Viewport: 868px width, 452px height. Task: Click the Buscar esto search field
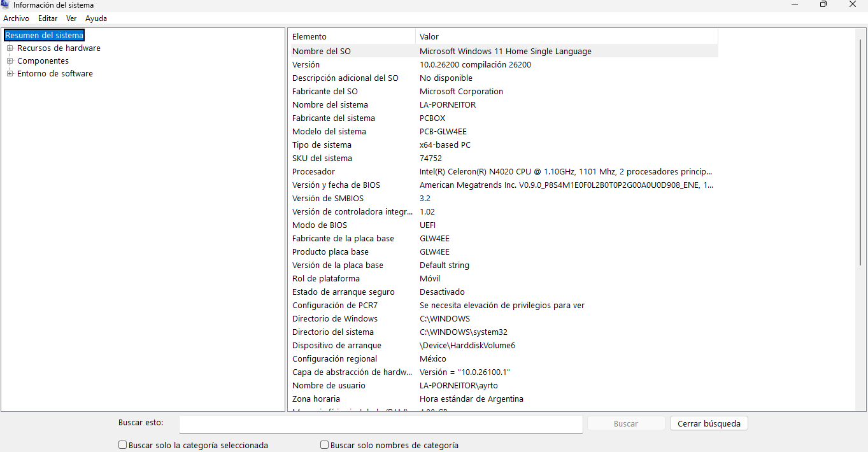pyautogui.click(x=381, y=423)
